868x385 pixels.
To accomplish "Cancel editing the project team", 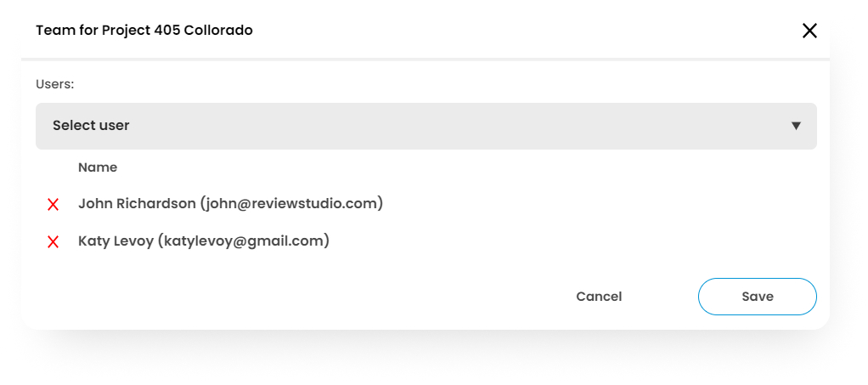I will pos(599,297).
